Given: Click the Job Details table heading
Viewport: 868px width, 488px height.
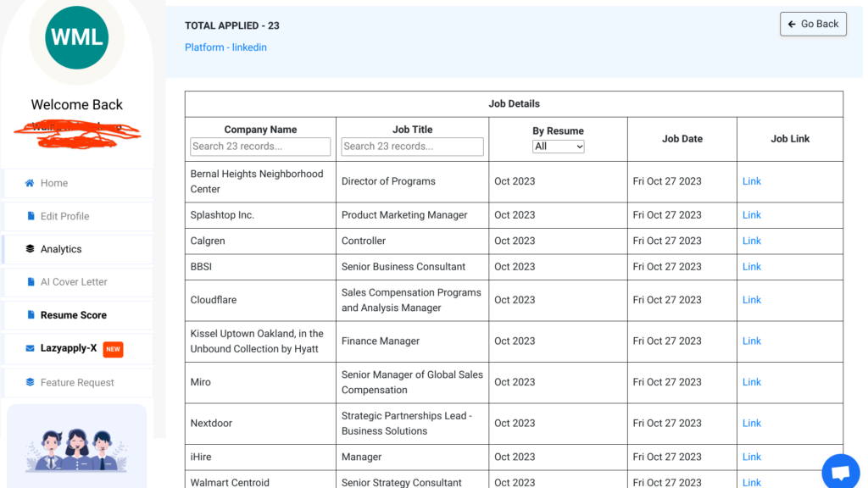Looking at the screenshot, I should (514, 104).
